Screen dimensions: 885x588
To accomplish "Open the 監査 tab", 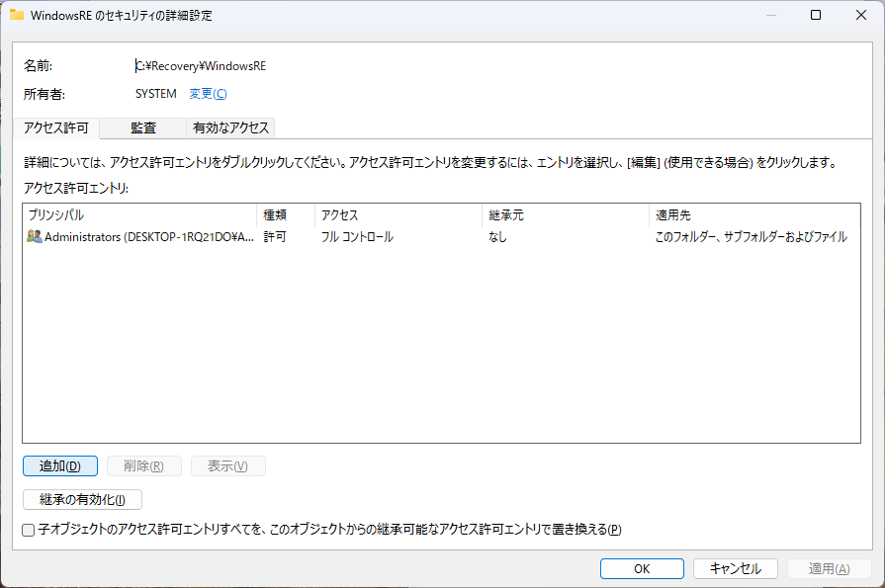I will point(143,128).
